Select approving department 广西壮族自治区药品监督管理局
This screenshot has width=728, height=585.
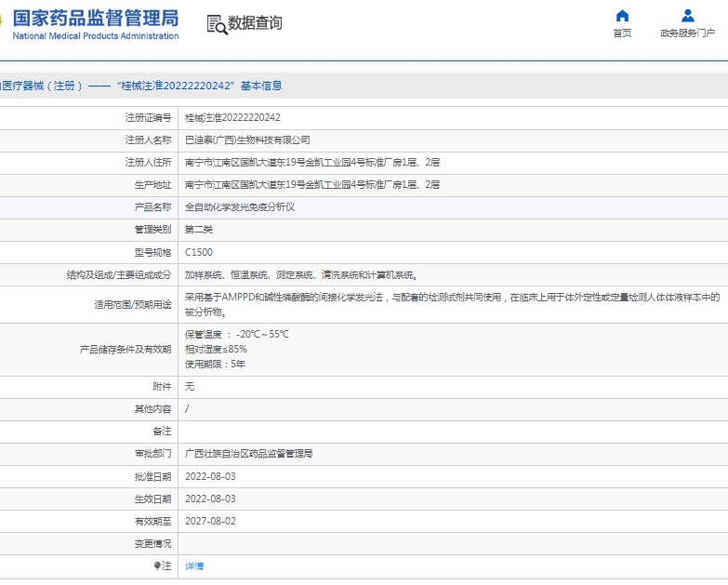tap(248, 453)
